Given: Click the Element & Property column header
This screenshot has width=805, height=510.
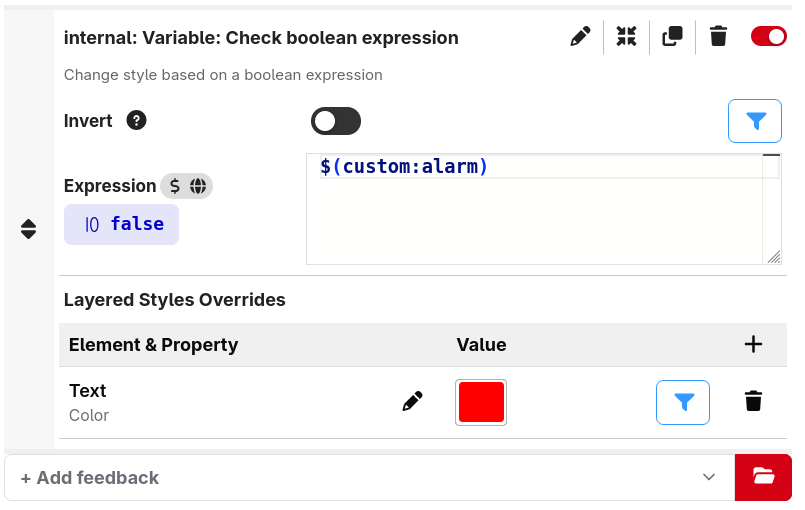Looking at the screenshot, I should pyautogui.click(x=154, y=345).
